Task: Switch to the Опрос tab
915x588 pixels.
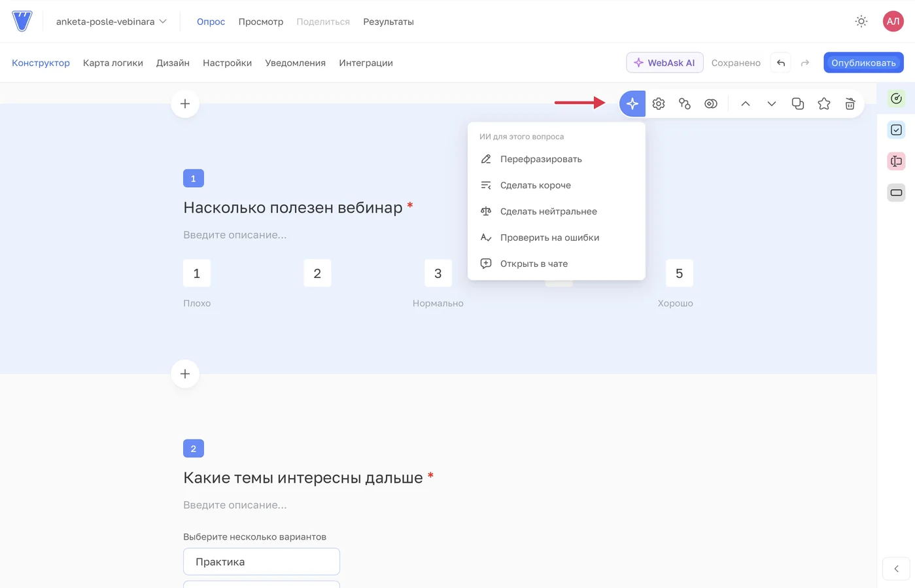Action: tap(211, 22)
